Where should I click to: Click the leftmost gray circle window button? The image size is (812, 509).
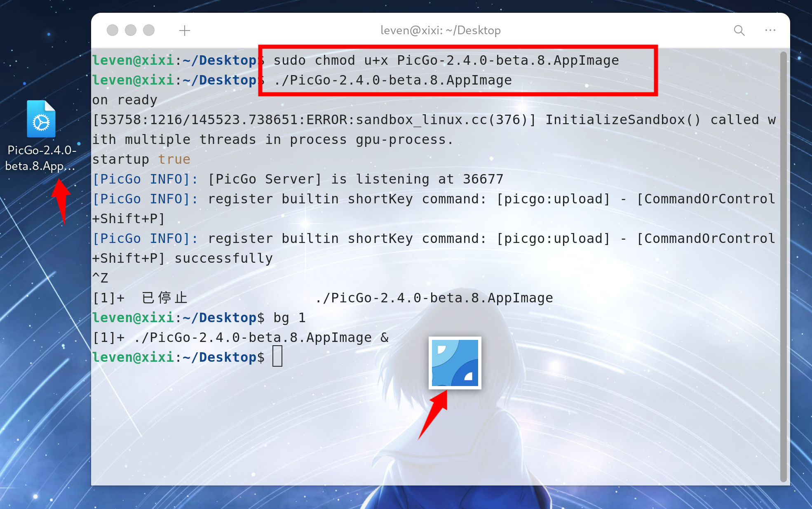point(113,31)
